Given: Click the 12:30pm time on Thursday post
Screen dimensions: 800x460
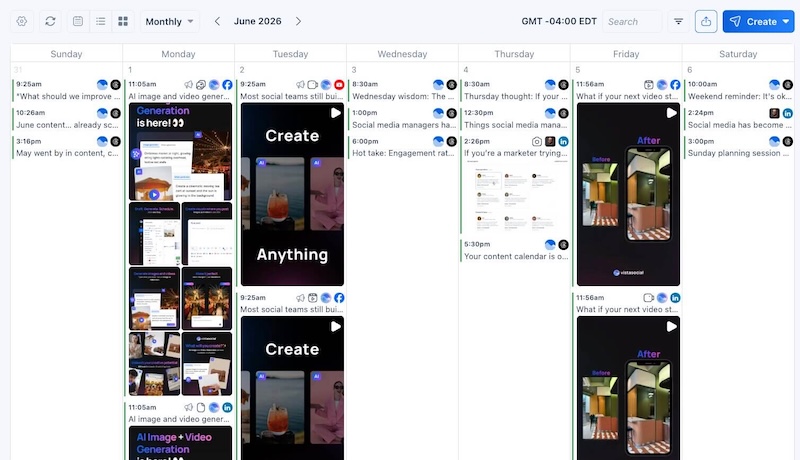Looking at the screenshot, I should click(479, 113).
